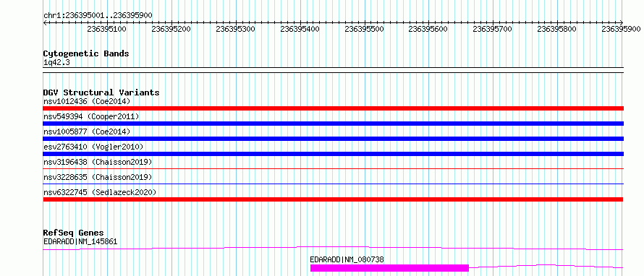Click the nsv1005877 (Coe2014) blue bar
This screenshot has height=276, width=644.
coord(333,139)
